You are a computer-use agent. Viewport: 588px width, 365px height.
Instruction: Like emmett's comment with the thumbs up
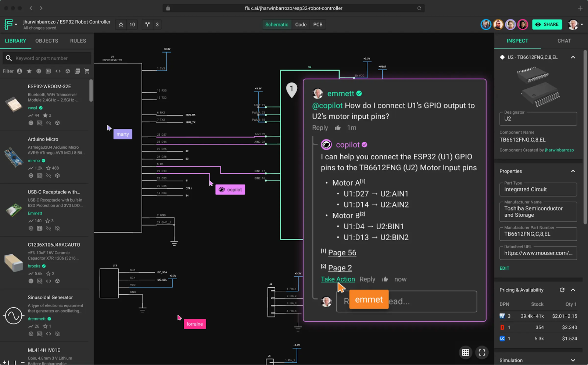(x=338, y=128)
